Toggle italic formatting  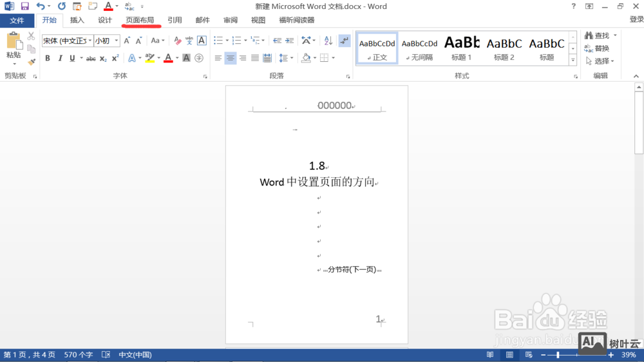(x=60, y=58)
